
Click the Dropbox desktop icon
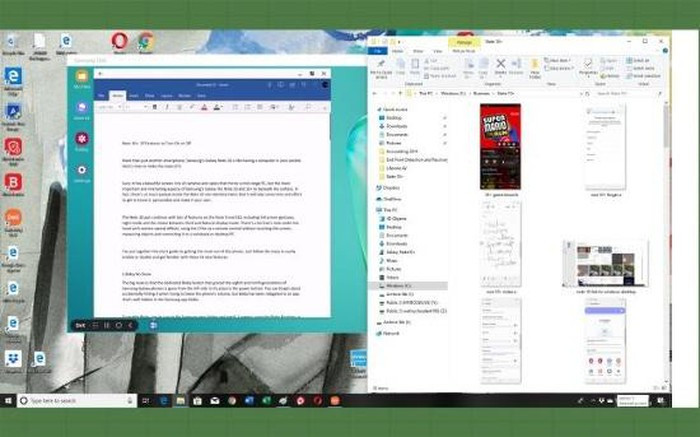(x=13, y=358)
